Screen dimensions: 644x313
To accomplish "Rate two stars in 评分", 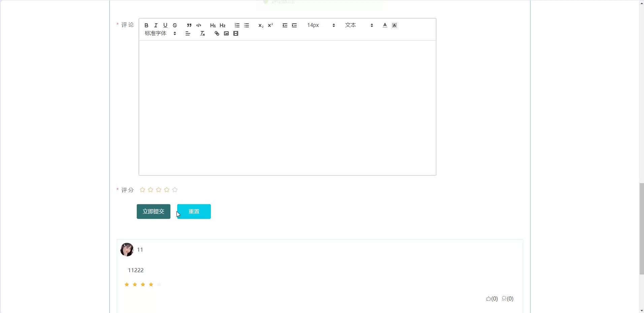I will coord(151,190).
